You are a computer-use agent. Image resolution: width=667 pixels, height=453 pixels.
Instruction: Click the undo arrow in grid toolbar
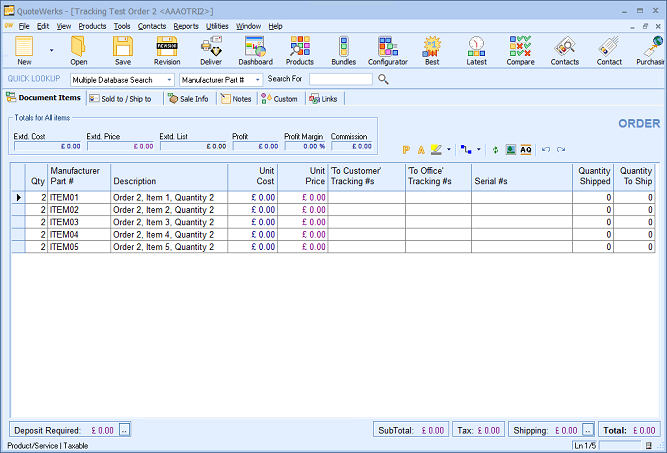tap(546, 149)
